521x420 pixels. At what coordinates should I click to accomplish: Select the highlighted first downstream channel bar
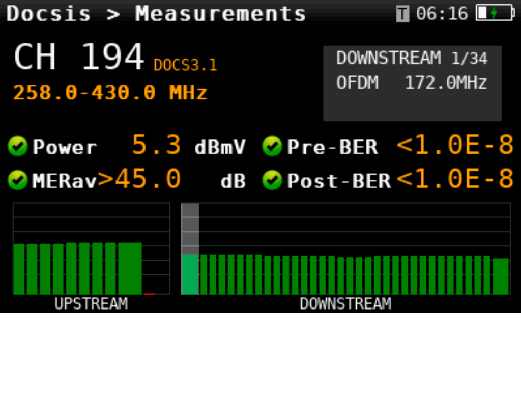pyautogui.click(x=190, y=274)
